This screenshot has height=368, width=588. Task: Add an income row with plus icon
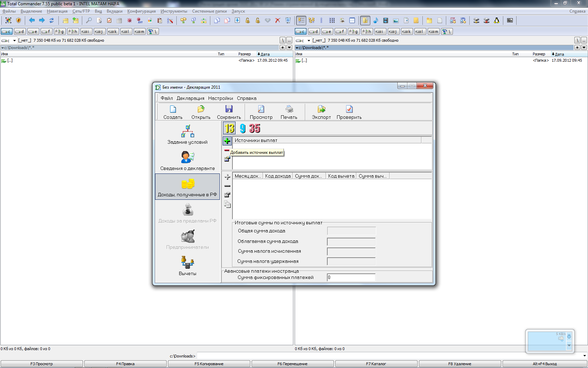pos(227,177)
